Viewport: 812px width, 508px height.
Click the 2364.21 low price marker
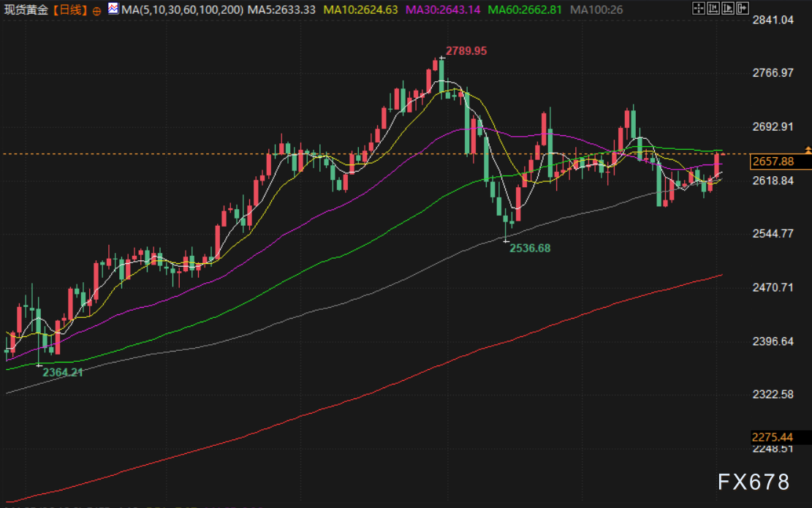coord(62,372)
